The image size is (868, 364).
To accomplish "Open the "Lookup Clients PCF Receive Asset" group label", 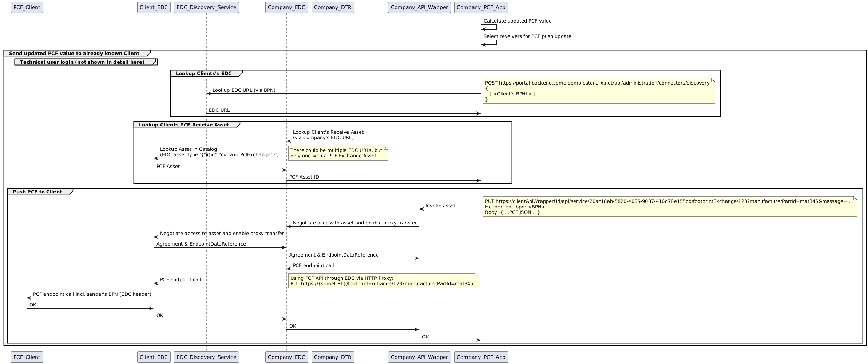I will click(x=184, y=125).
